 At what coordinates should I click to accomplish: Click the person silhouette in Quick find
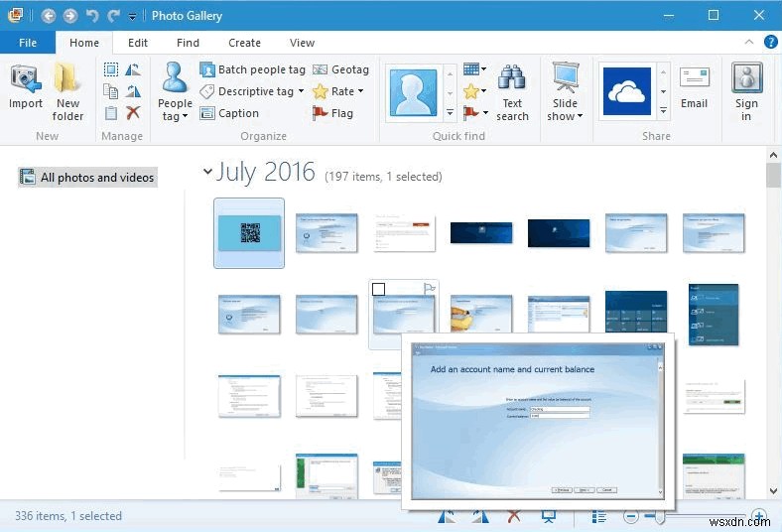click(x=413, y=92)
